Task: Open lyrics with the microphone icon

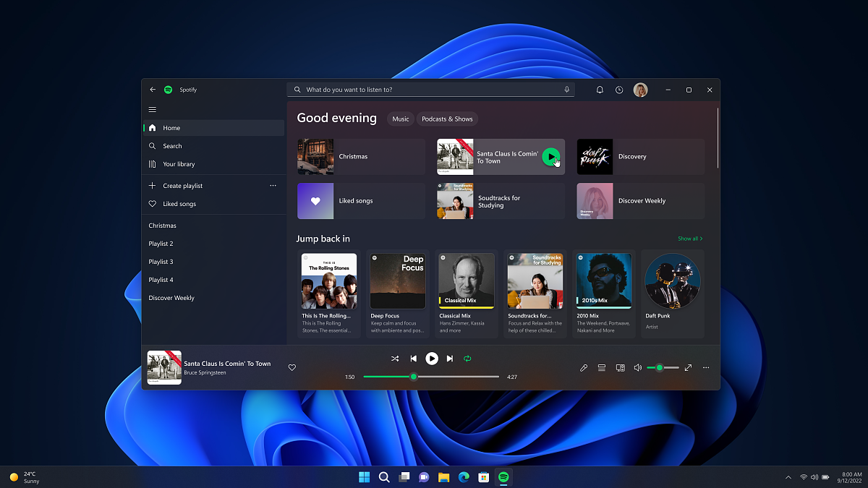Action: [x=584, y=367]
